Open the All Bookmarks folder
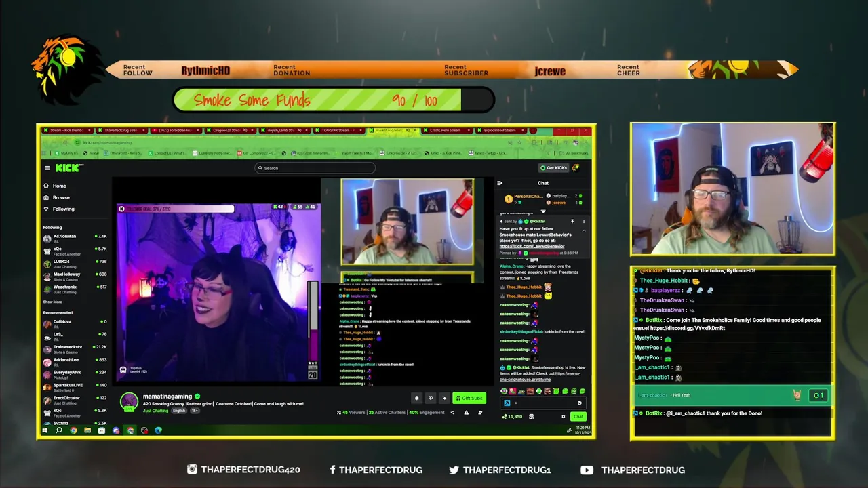This screenshot has width=868, height=488. (x=574, y=153)
